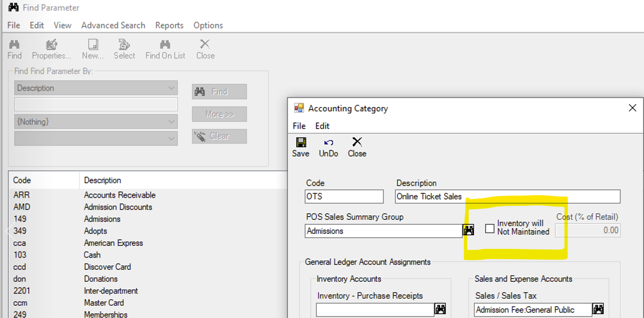Viewport: 644px width, 318px height.
Task: Toggle Inventory will Not Maintained checkbox
Action: point(490,228)
